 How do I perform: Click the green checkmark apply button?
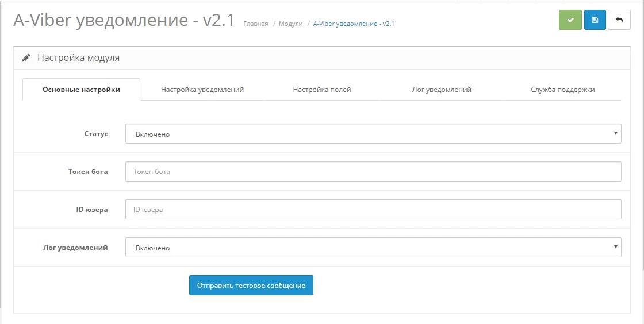point(570,20)
